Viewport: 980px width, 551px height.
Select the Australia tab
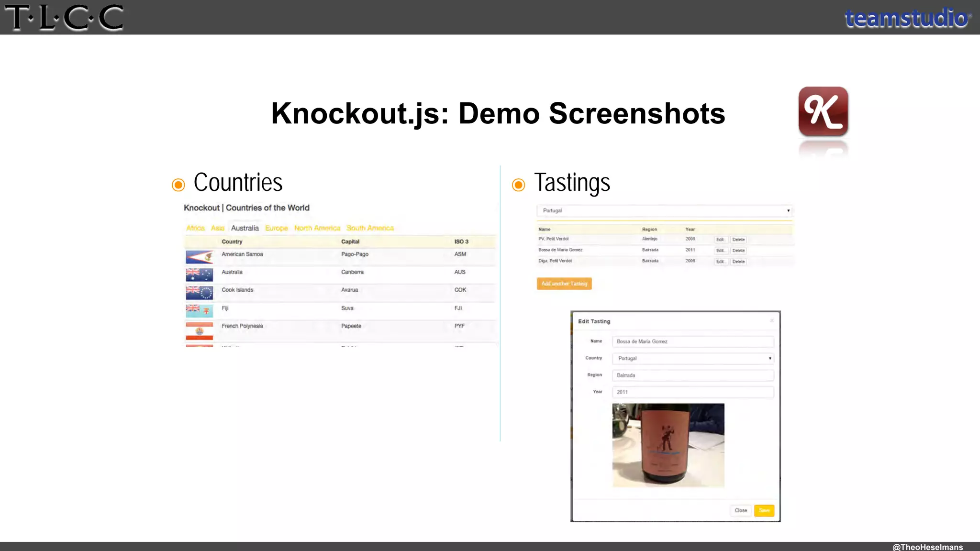pyautogui.click(x=245, y=228)
